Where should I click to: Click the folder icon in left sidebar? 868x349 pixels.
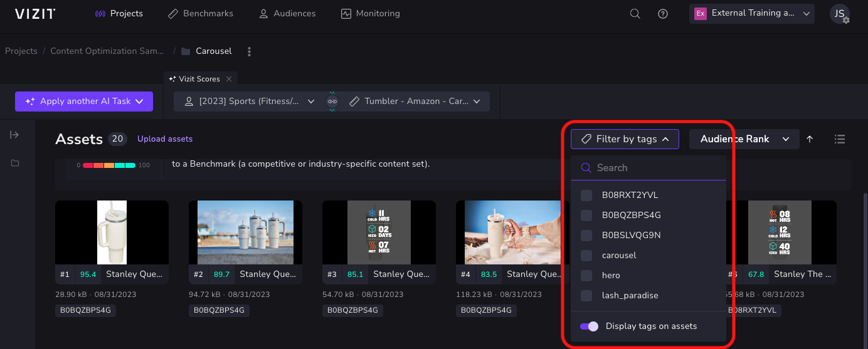pos(15,164)
